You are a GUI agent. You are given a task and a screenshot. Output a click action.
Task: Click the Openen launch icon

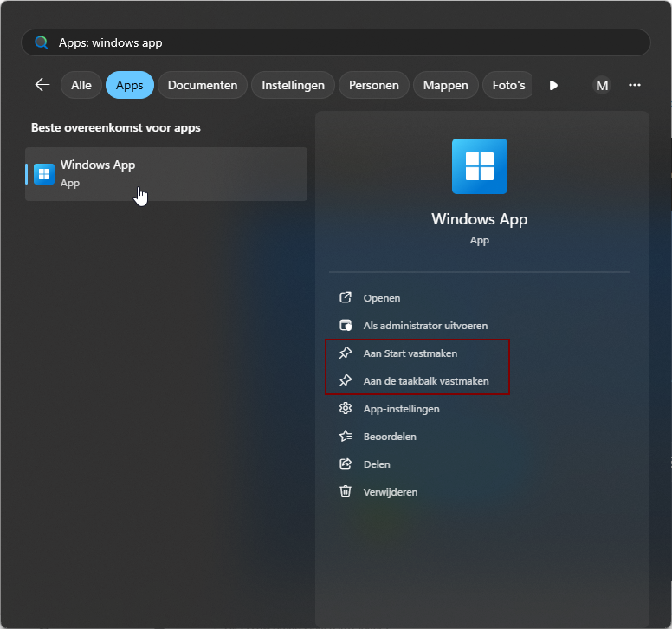click(x=346, y=298)
